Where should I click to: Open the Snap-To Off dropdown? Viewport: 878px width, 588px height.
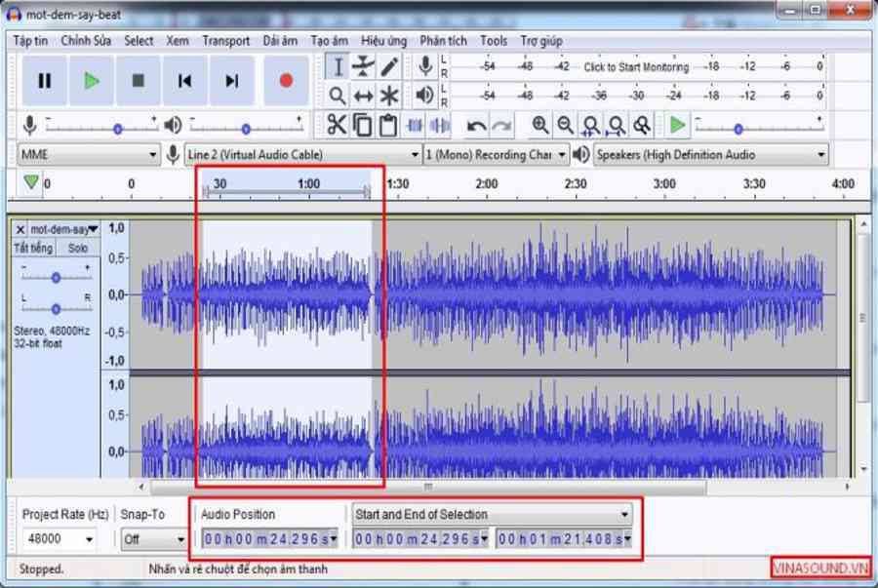(153, 539)
